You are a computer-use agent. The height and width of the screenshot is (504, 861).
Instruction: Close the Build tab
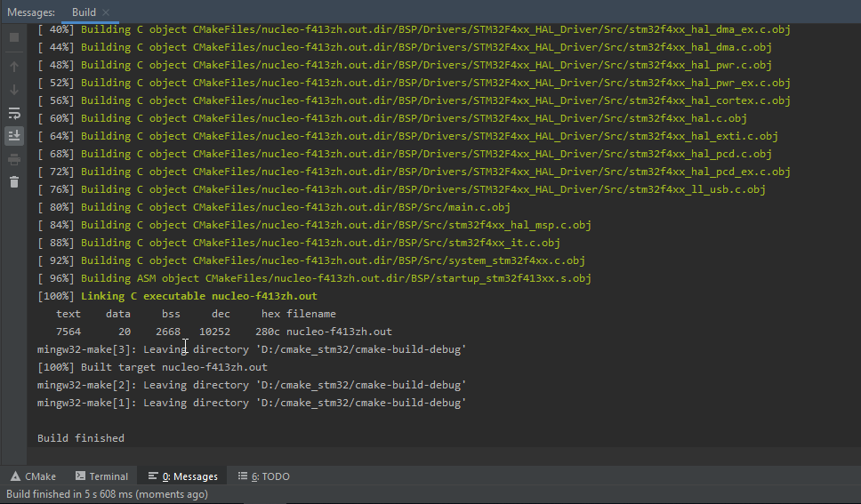[106, 12]
